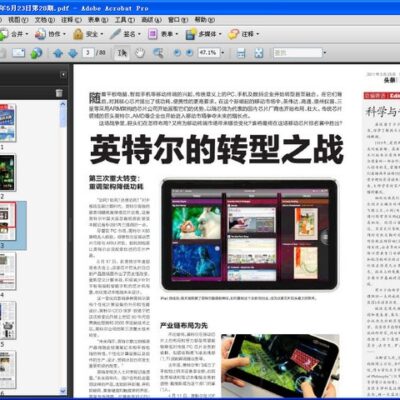Click the email envelope icon

[19, 53]
